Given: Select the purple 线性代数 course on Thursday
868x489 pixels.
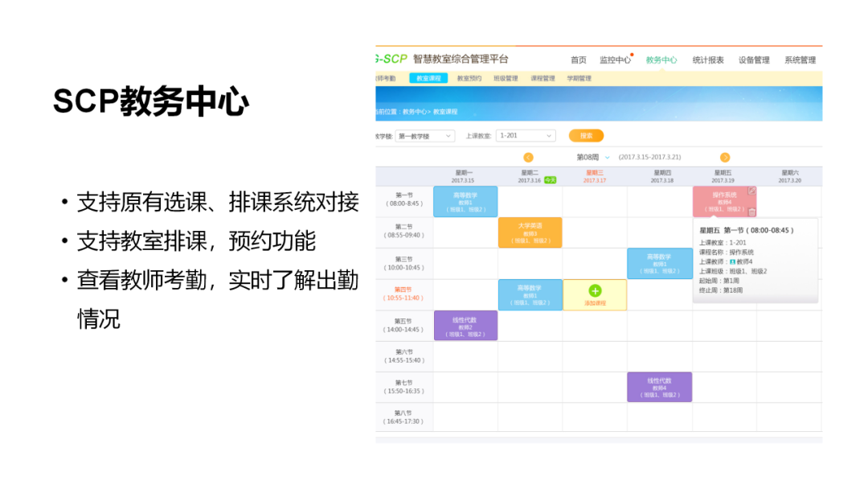Looking at the screenshot, I should [x=661, y=386].
